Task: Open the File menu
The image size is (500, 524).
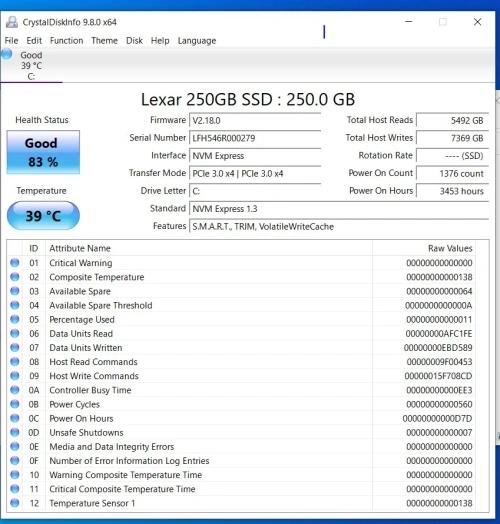Action: pos(11,40)
